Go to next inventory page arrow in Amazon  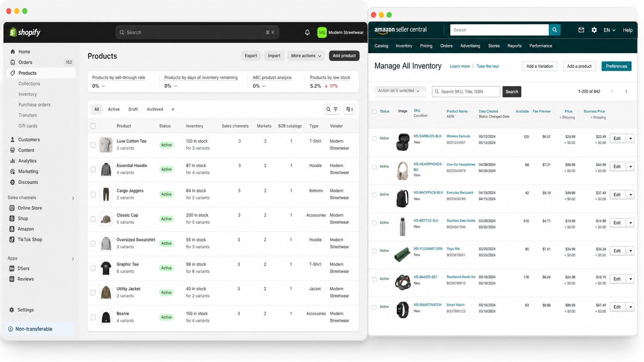[x=626, y=92]
